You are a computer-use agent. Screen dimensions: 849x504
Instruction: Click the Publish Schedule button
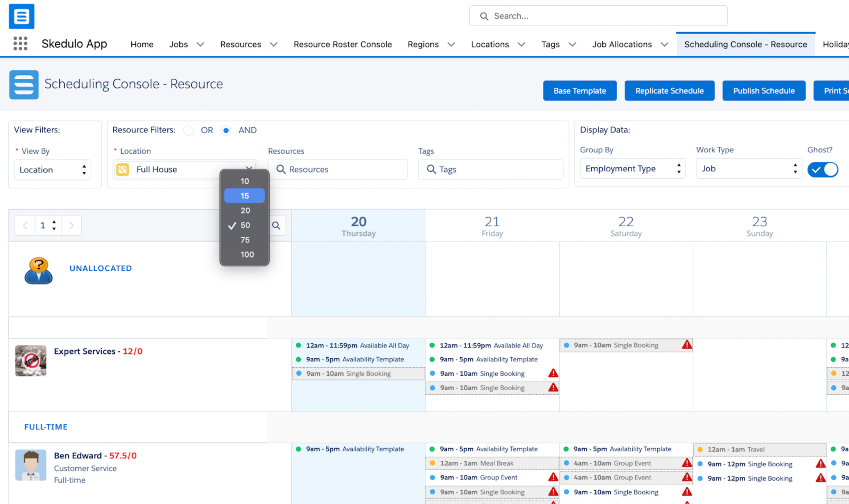pyautogui.click(x=764, y=91)
